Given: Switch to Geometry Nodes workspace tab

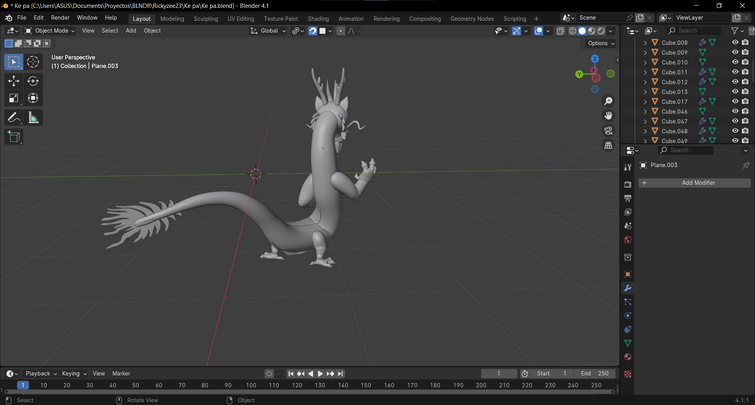Looking at the screenshot, I should click(x=472, y=19).
